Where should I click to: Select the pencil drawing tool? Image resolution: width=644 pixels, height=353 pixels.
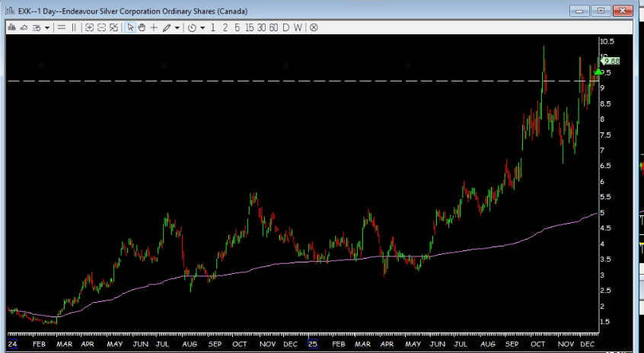pyautogui.click(x=167, y=27)
